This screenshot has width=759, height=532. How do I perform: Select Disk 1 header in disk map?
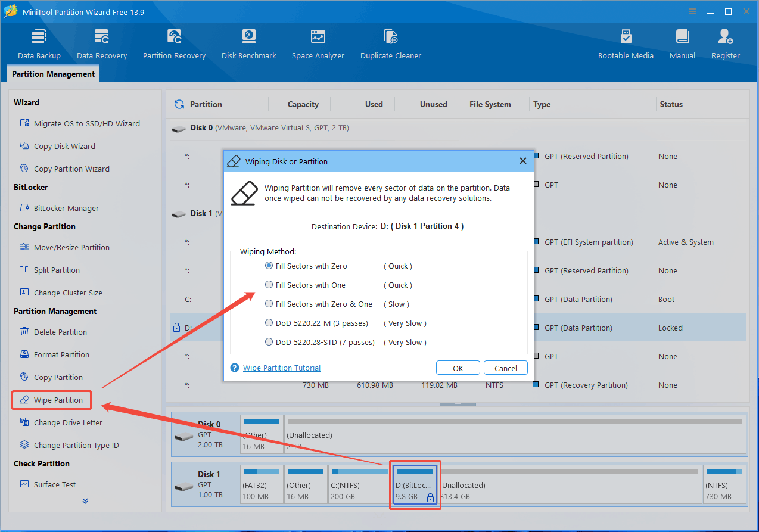pyautogui.click(x=205, y=485)
